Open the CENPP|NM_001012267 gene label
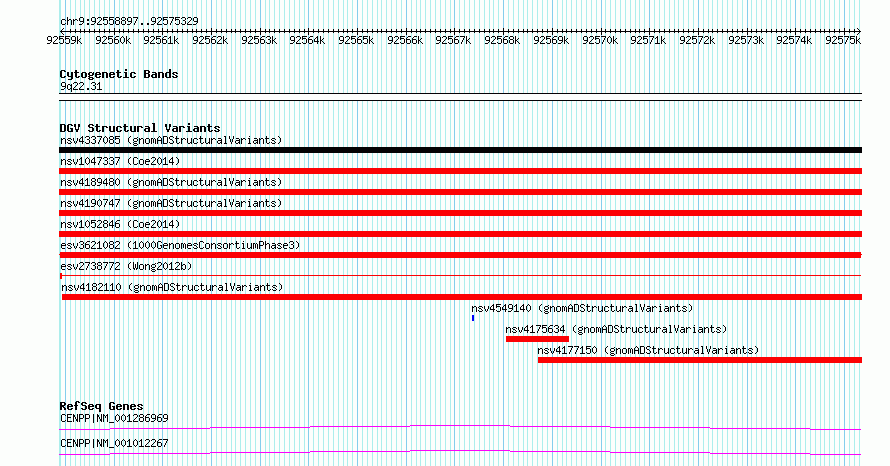The width and height of the screenshot is (890, 466). pos(114,443)
